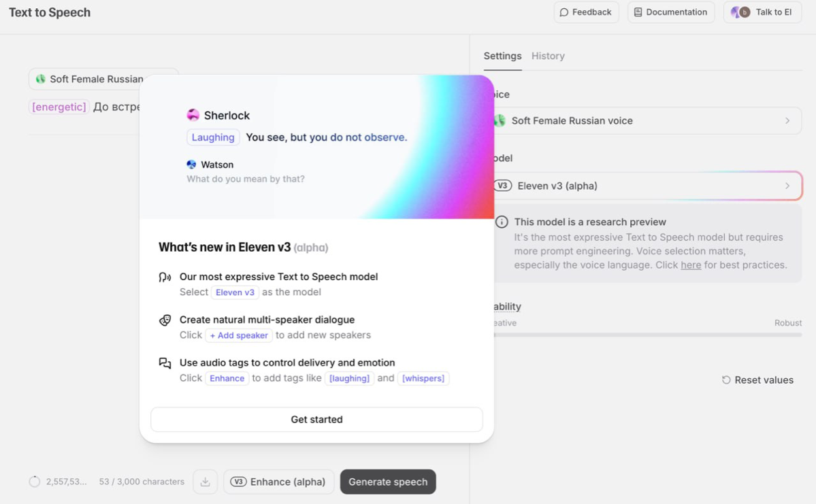Click the audio tags chat bubbles icon
816x504 pixels.
165,363
